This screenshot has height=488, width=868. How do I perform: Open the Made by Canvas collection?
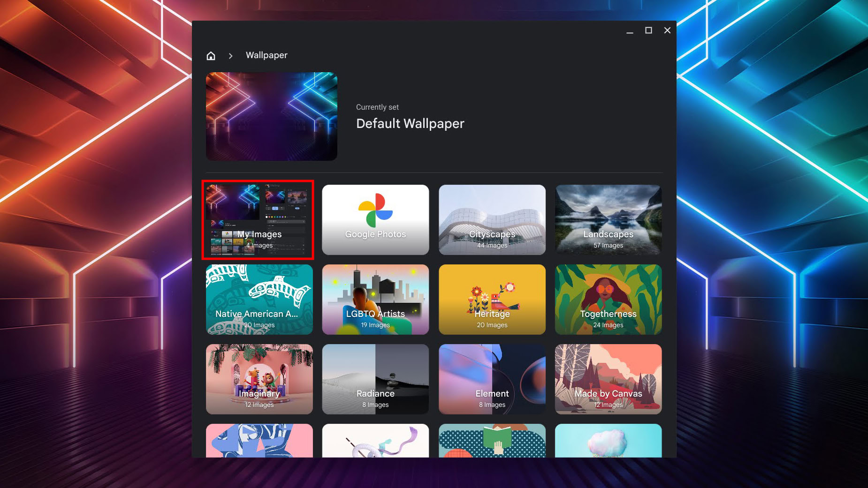point(609,379)
